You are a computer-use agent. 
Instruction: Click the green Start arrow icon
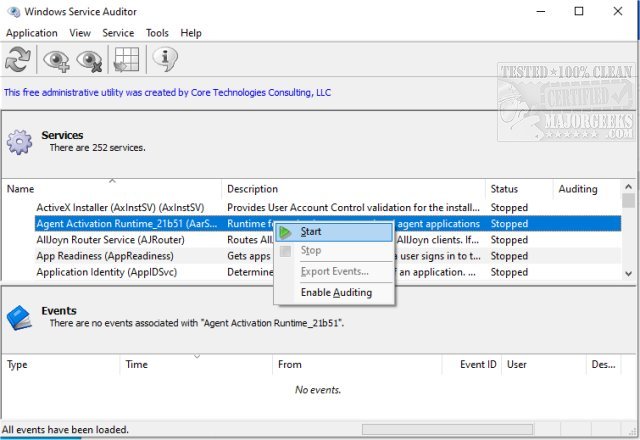[x=286, y=232]
